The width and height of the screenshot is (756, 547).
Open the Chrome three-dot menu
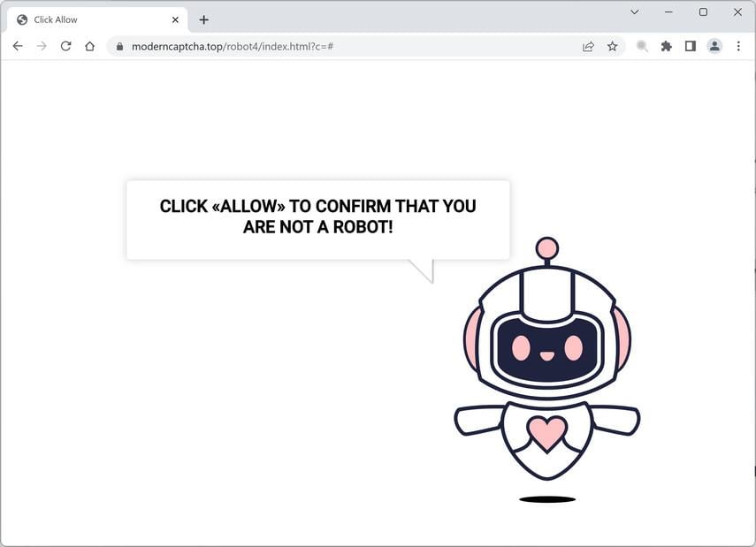click(738, 46)
